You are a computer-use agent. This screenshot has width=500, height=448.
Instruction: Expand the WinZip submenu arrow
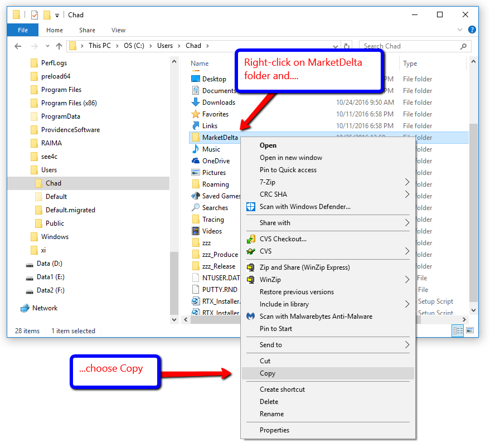pyautogui.click(x=407, y=280)
